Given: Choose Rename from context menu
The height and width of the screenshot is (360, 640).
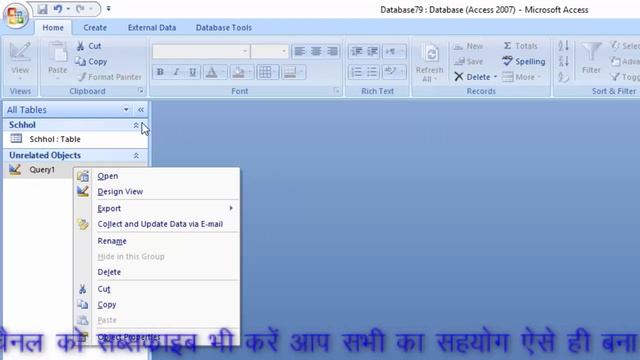Looking at the screenshot, I should click(157, 241).
